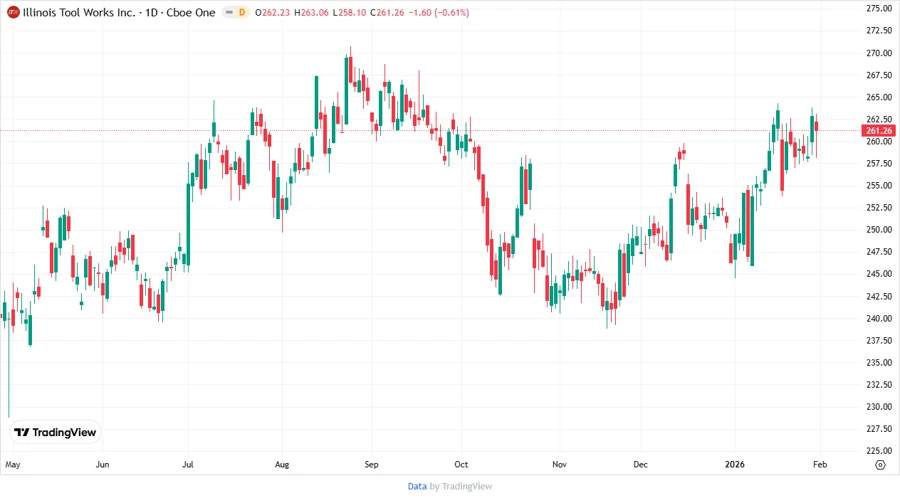The width and height of the screenshot is (900, 498).
Task: Click the Illinois Tool Works logo icon
Action: coord(13,12)
